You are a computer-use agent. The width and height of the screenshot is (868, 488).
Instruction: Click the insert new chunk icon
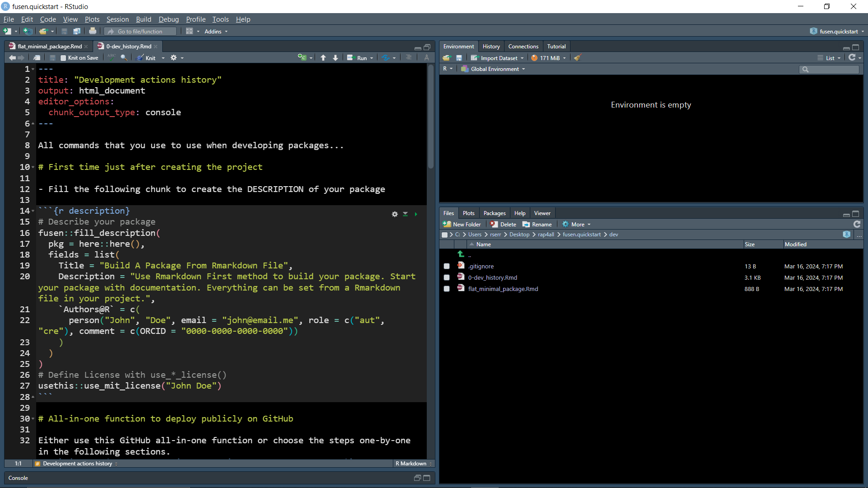[302, 57]
